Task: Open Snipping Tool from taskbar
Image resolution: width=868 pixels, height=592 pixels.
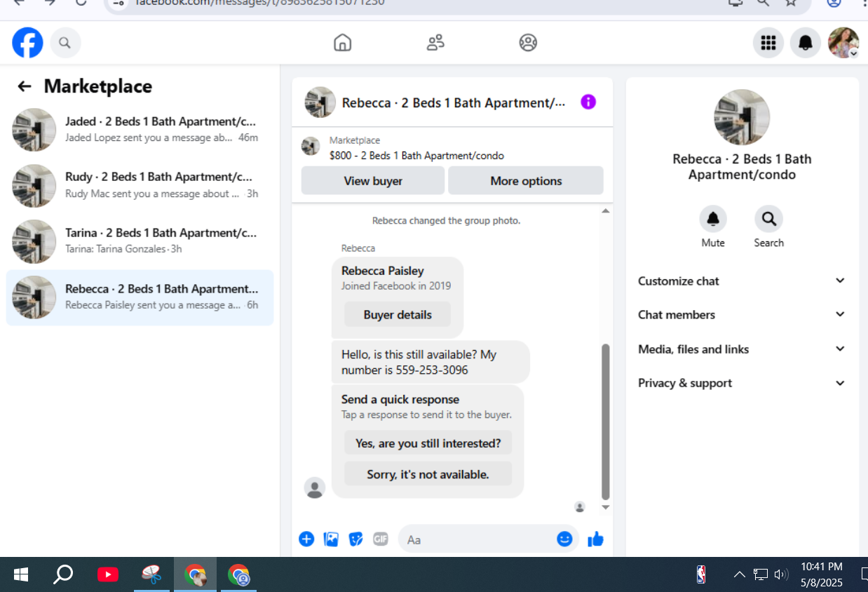Action: [x=151, y=575]
